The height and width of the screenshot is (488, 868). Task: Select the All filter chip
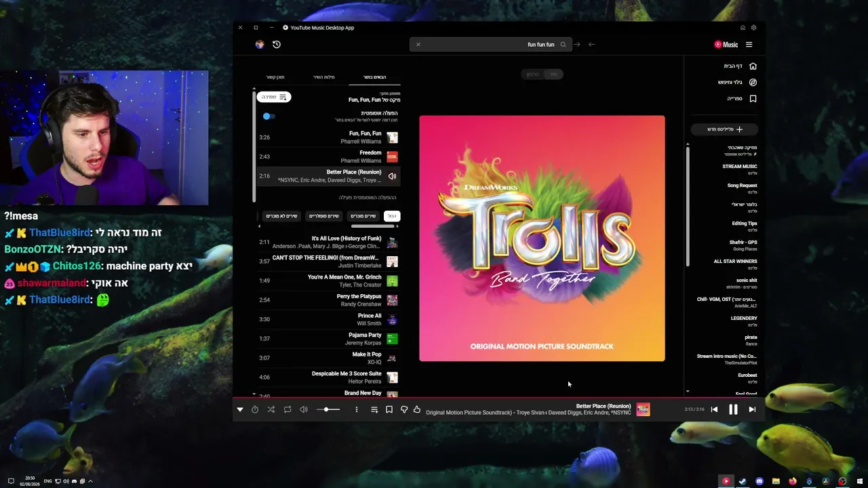[392, 216]
